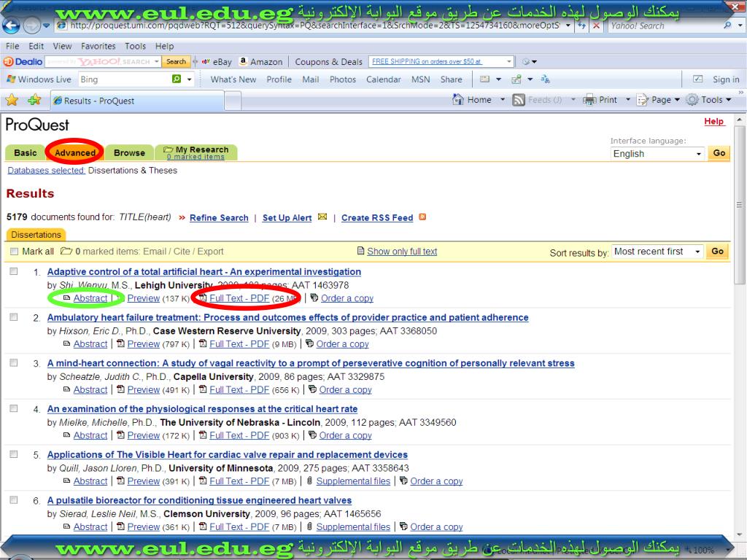Click the Windows Live mail envelope icon
The width and height of the screenshot is (747, 560).
[484, 79]
